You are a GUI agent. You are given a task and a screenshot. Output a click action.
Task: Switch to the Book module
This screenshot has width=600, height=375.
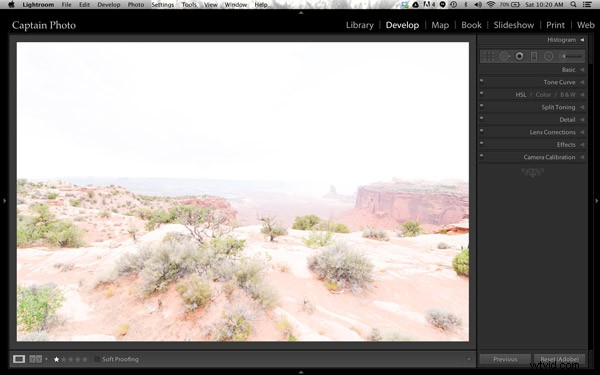click(x=471, y=25)
